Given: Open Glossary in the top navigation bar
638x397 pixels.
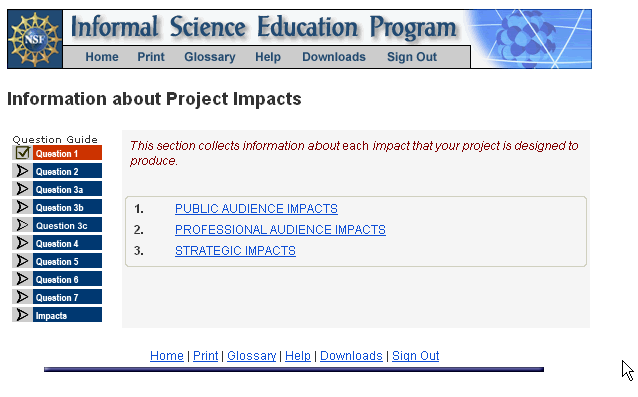Looking at the screenshot, I should (210, 57).
